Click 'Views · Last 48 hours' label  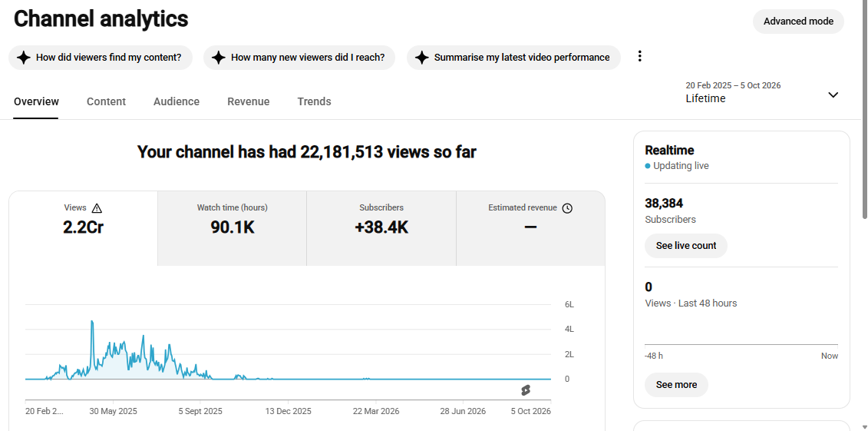pos(691,303)
